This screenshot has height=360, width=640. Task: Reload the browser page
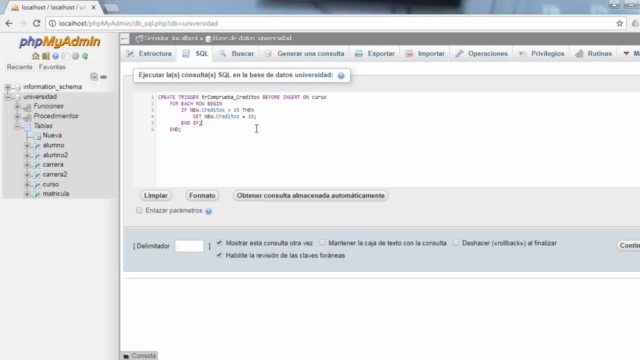click(36, 23)
